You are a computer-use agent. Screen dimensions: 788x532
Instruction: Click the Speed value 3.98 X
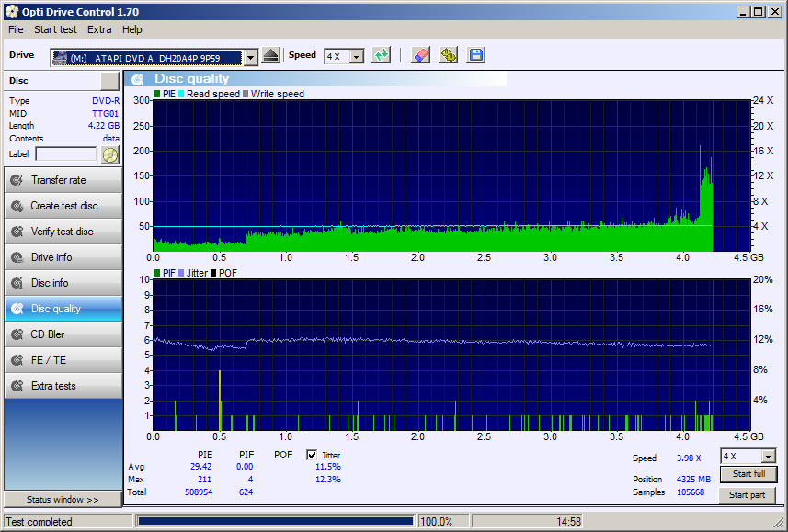click(689, 458)
